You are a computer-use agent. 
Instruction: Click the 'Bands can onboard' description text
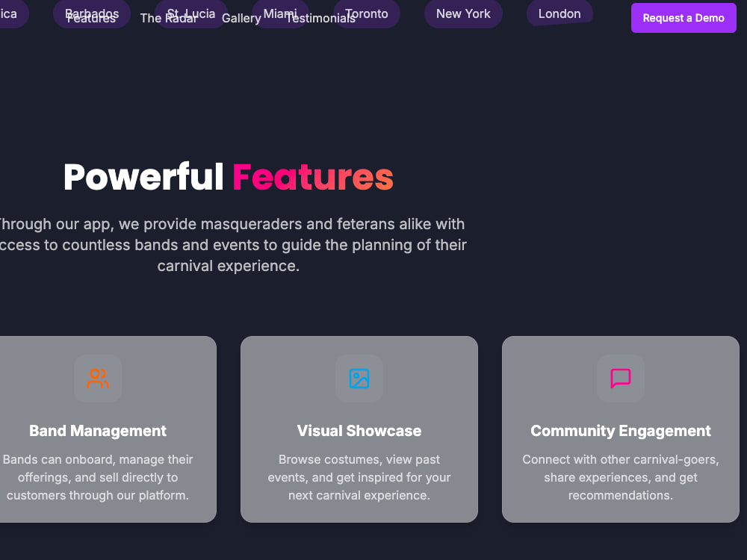[98, 477]
